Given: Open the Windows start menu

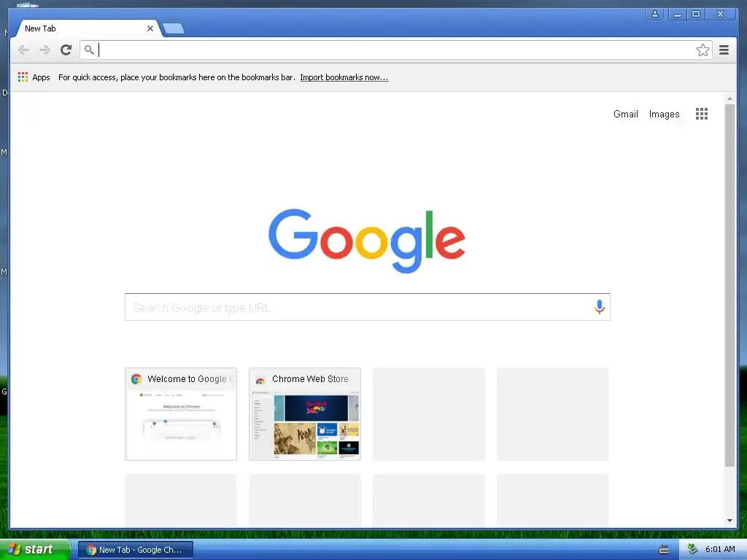Looking at the screenshot, I should tap(35, 549).
